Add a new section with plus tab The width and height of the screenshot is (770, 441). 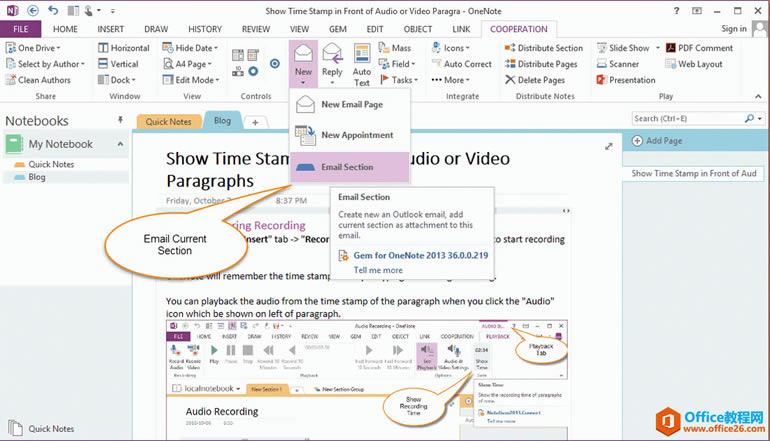(x=255, y=123)
